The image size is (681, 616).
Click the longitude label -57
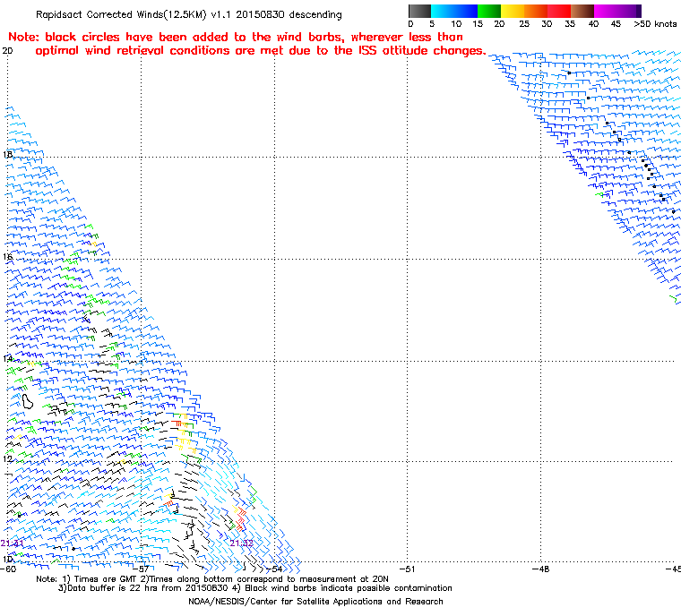point(141,569)
